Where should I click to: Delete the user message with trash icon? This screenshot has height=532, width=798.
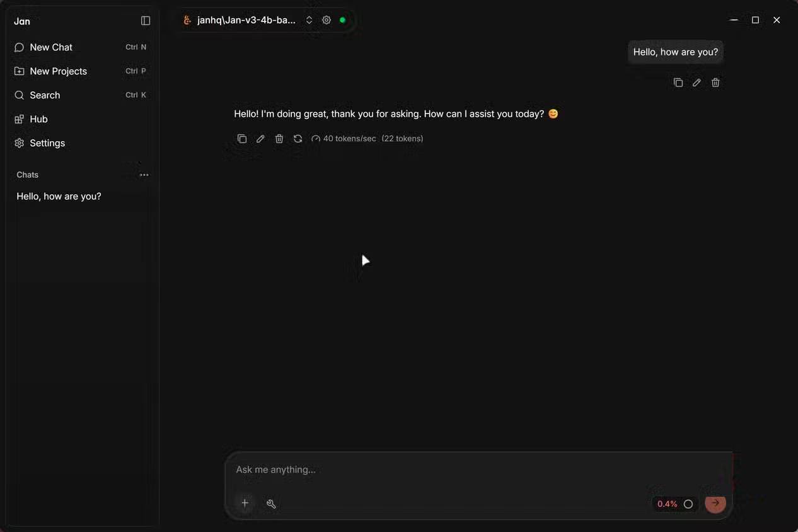(x=715, y=83)
